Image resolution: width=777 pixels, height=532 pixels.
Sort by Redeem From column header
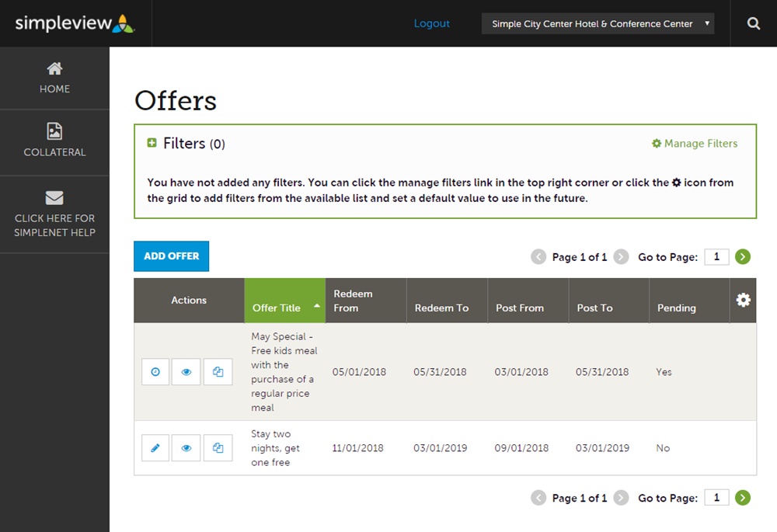(x=366, y=301)
